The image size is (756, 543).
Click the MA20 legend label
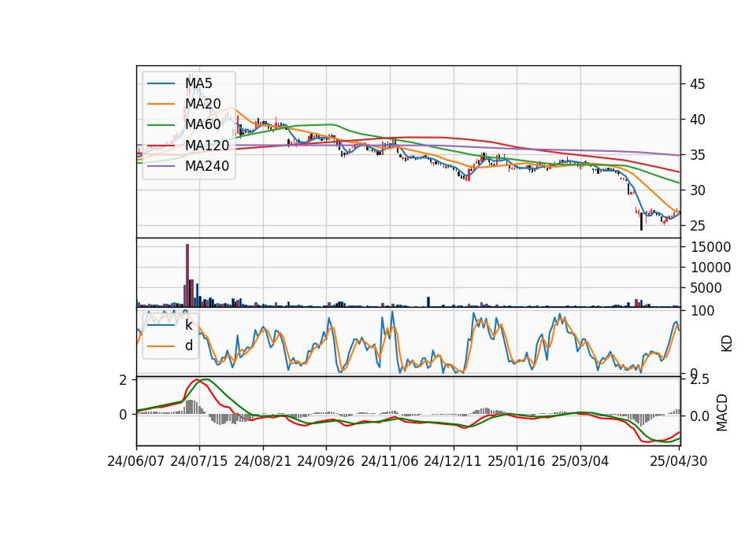[202, 104]
